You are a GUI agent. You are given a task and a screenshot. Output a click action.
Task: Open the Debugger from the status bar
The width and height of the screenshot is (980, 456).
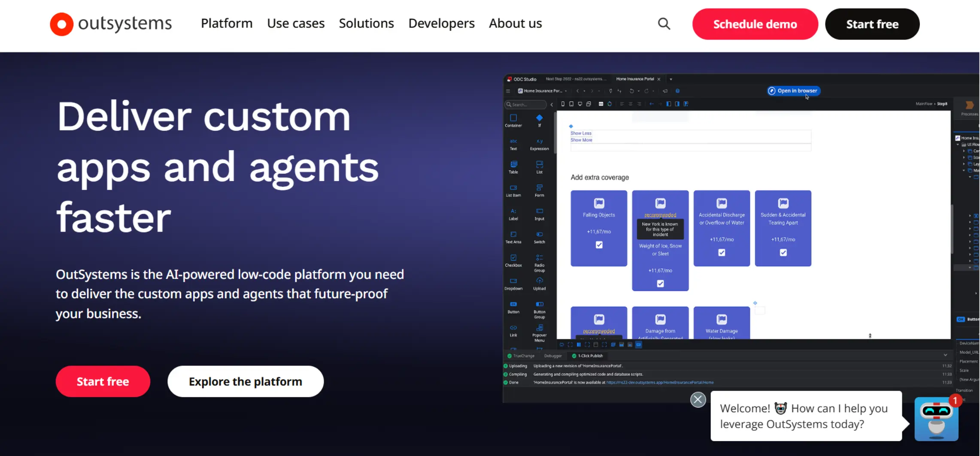point(553,356)
